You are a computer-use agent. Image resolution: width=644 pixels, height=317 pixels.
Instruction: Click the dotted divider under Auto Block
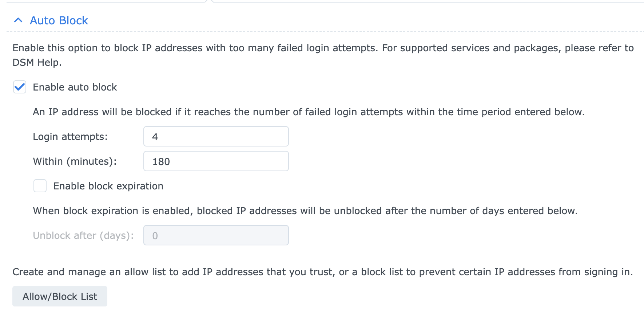click(x=325, y=31)
